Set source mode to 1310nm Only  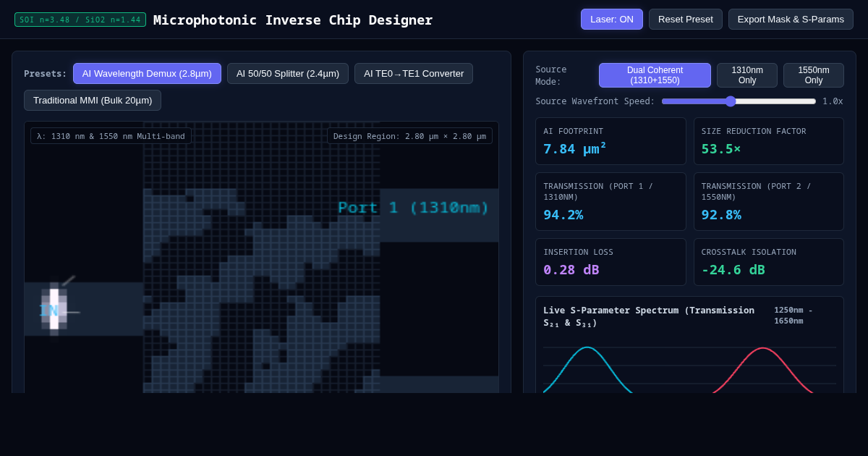pyautogui.click(x=747, y=75)
